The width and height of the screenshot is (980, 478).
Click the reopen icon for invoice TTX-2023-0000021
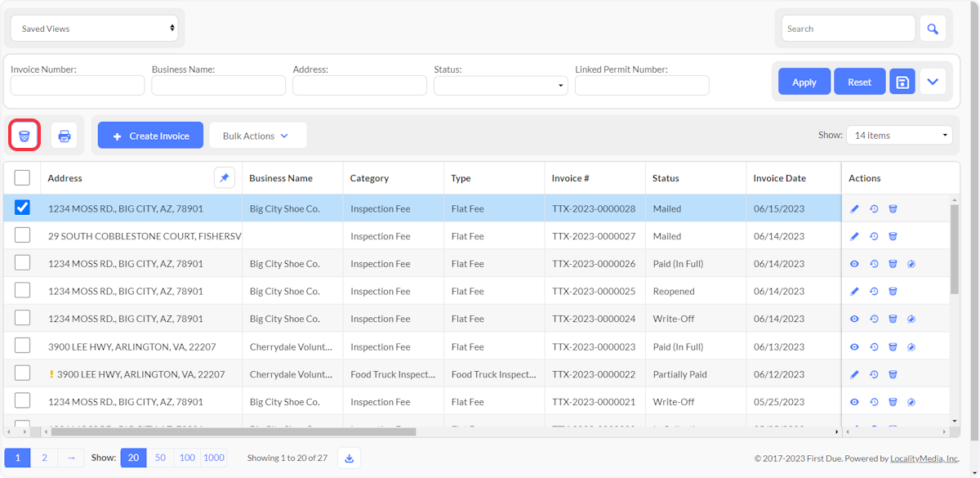(911, 402)
